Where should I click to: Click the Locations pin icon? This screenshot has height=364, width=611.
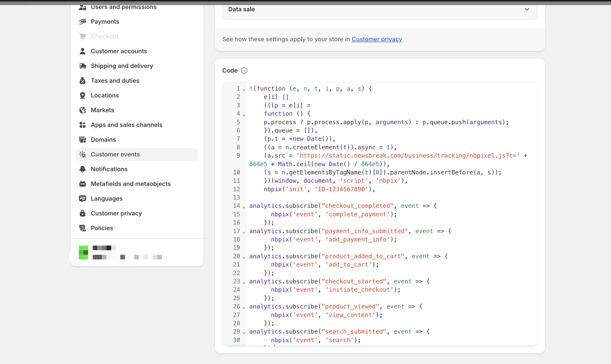tap(83, 95)
